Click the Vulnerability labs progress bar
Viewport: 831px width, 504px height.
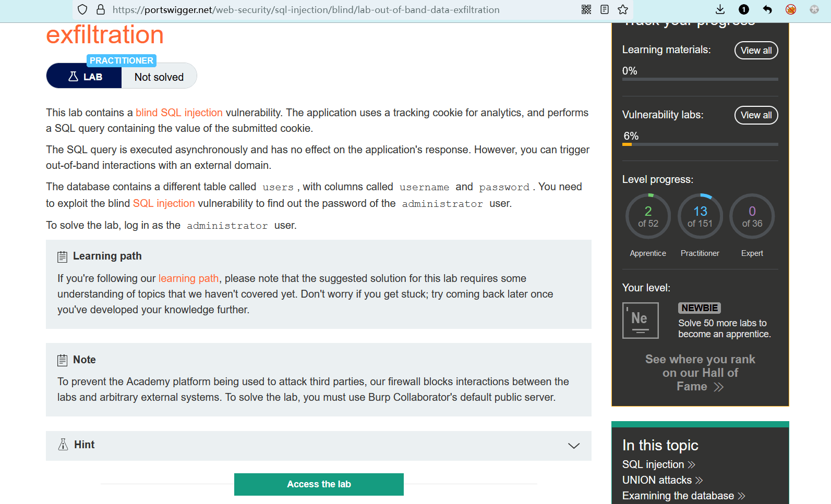[700, 144]
